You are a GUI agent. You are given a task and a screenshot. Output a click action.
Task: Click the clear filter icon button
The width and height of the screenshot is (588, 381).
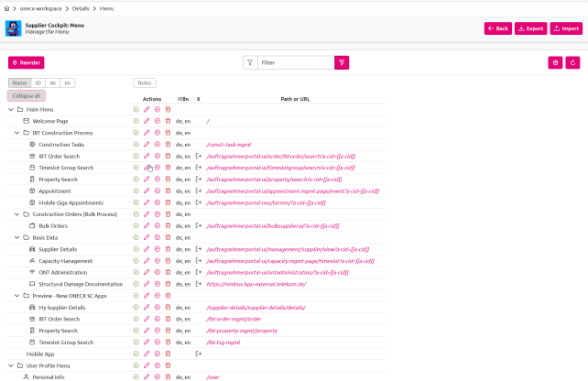coord(341,63)
